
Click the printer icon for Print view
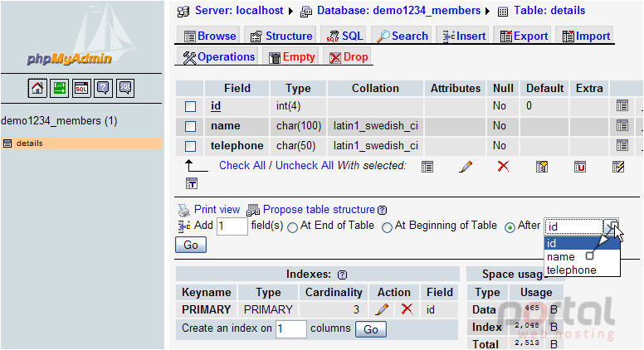pos(184,210)
